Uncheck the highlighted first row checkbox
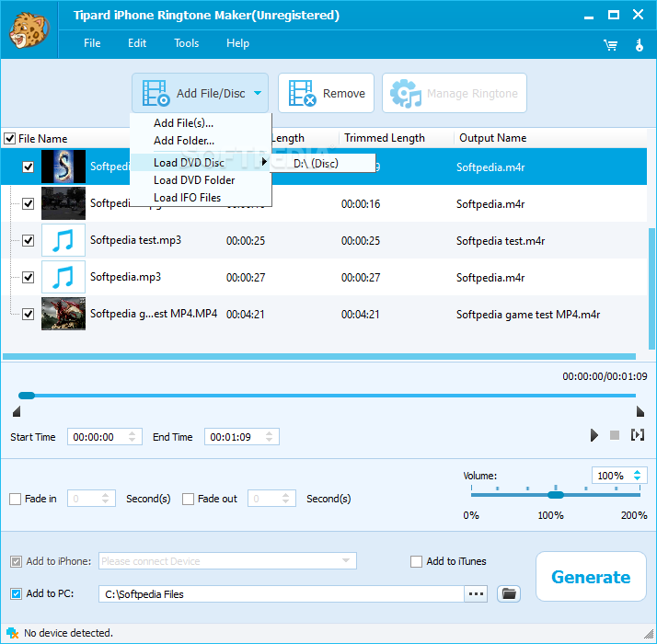Image resolution: width=657 pixels, height=644 pixels. [x=29, y=167]
